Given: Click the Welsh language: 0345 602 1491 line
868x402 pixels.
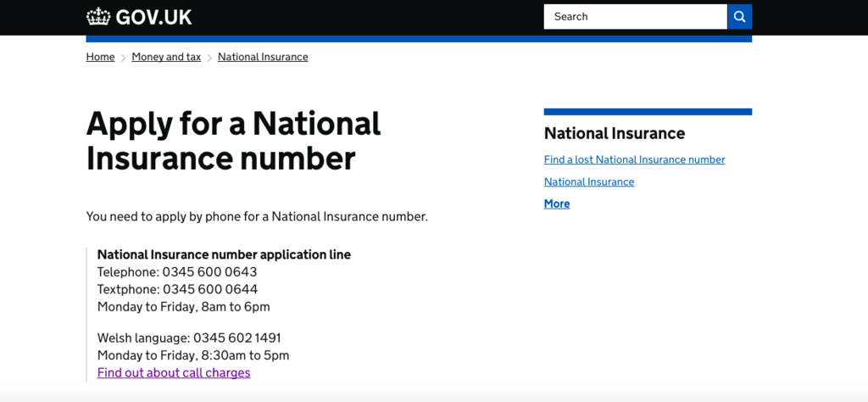Looking at the screenshot, I should point(189,338).
